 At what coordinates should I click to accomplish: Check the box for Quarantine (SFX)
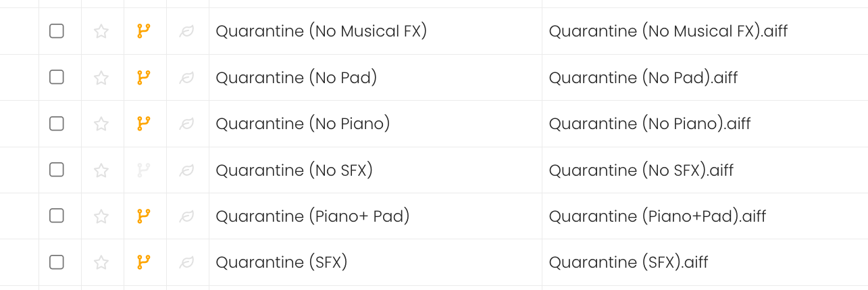57,262
